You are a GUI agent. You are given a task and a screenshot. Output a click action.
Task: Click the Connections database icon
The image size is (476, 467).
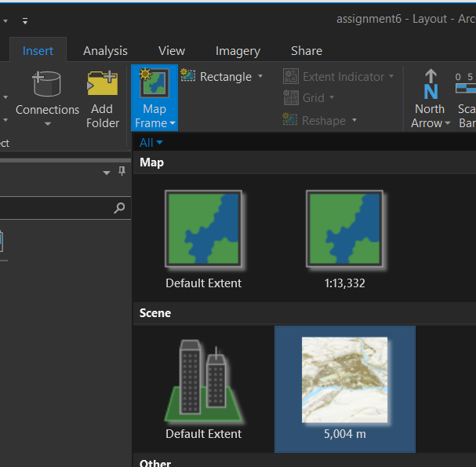[46, 84]
